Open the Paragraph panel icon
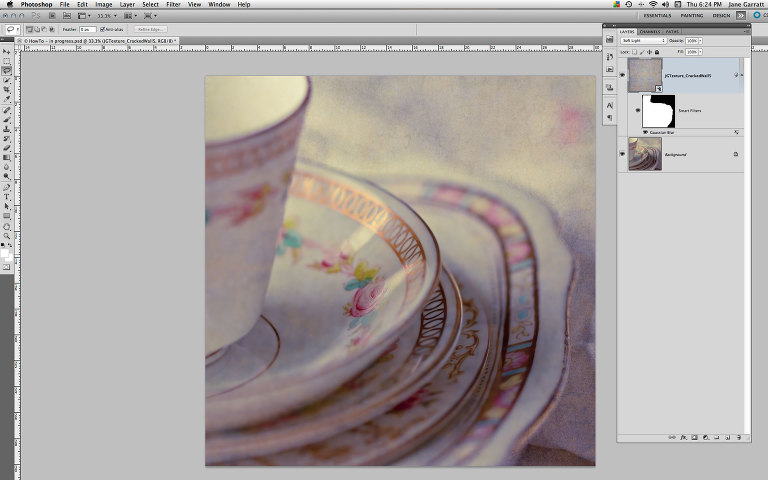The image size is (768, 480). pos(609,118)
